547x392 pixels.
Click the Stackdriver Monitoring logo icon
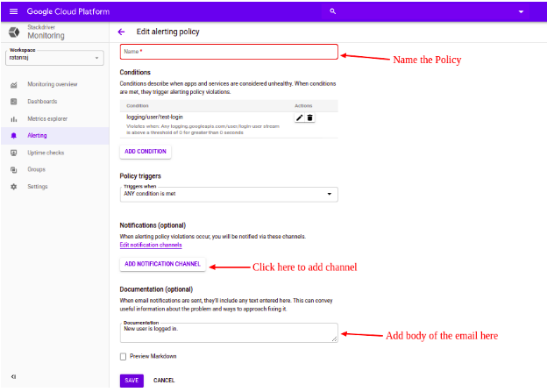click(x=14, y=32)
